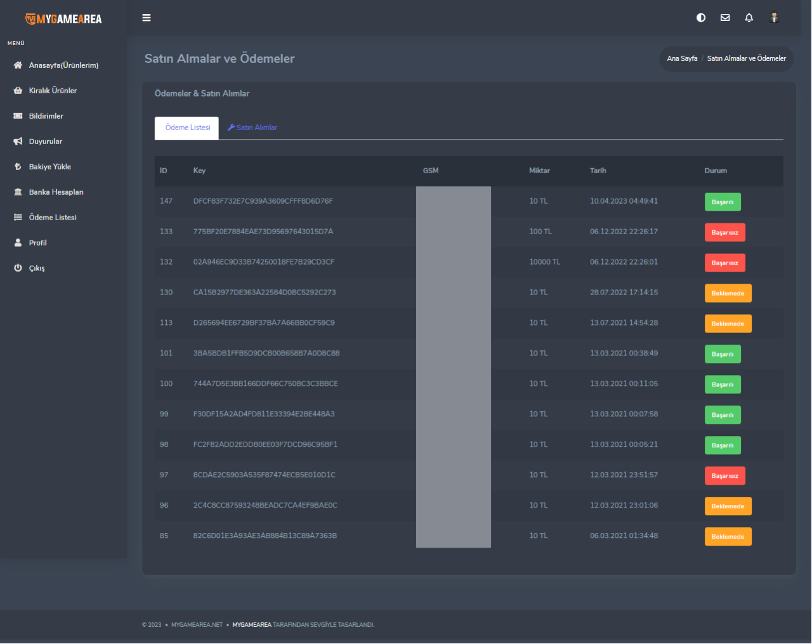The width and height of the screenshot is (812, 644).
Task: Click the Çıkış power icon
Action: click(x=18, y=268)
